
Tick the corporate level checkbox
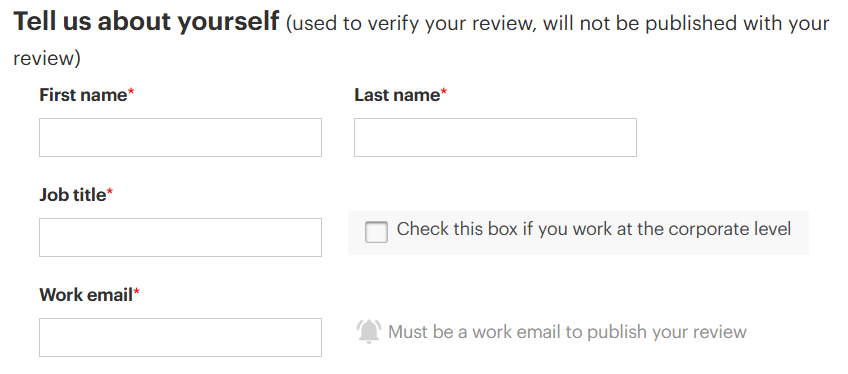(x=376, y=232)
